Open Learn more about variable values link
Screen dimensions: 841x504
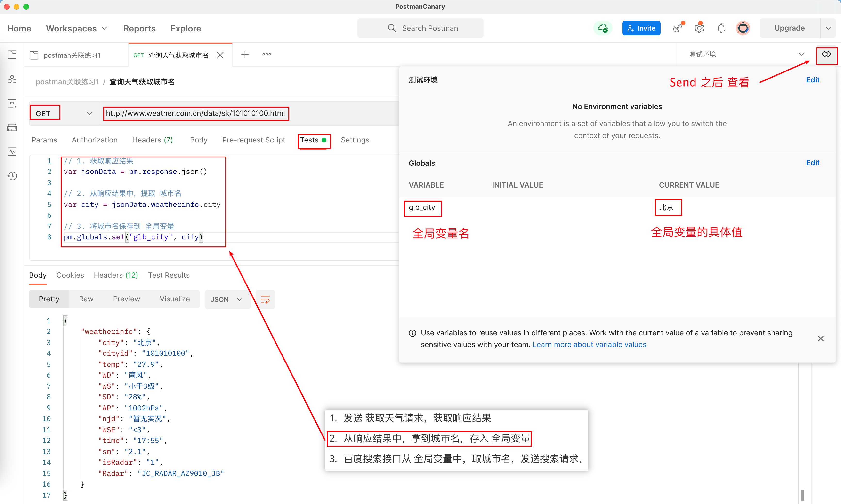tap(589, 344)
